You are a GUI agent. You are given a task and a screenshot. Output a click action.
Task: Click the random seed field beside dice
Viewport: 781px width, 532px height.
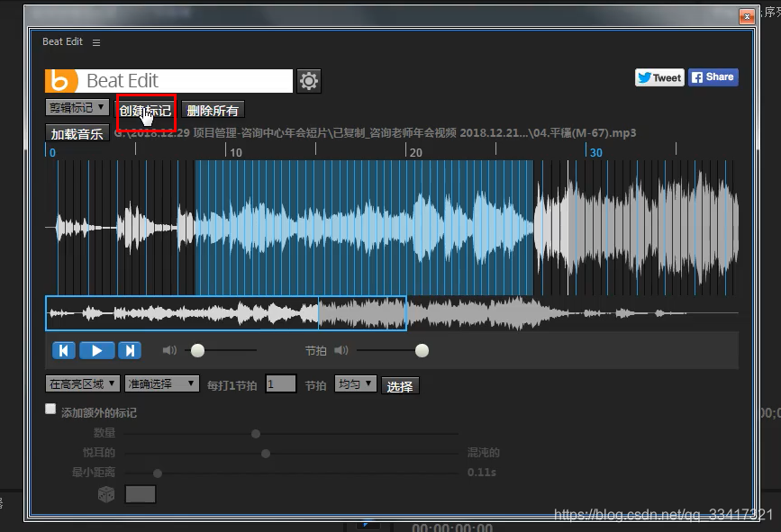tap(141, 495)
